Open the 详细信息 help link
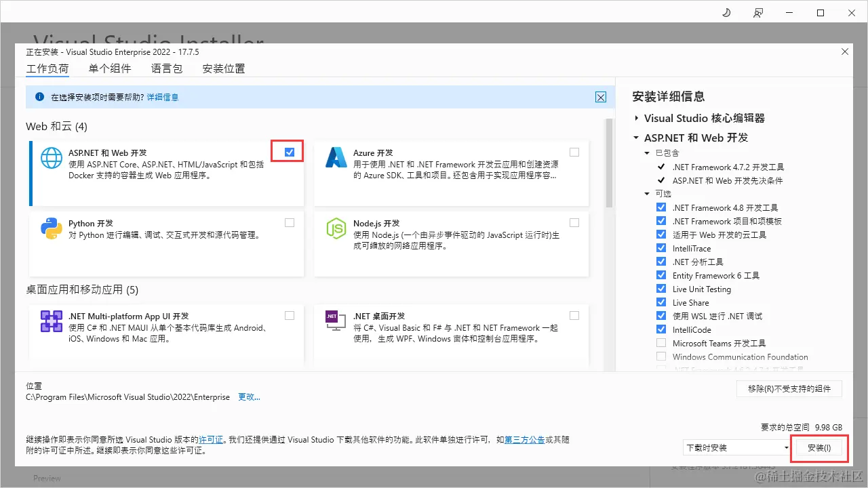Viewport: 868px width, 488px height. 163,98
